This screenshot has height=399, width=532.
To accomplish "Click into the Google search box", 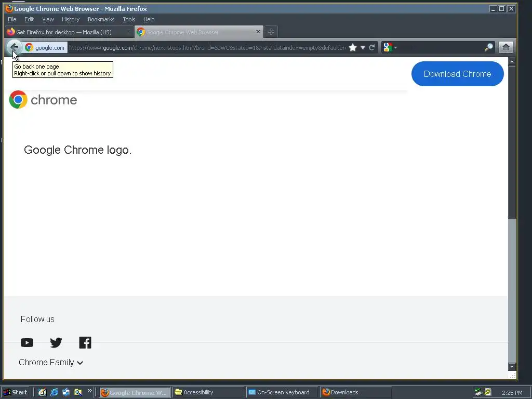I will (441, 47).
